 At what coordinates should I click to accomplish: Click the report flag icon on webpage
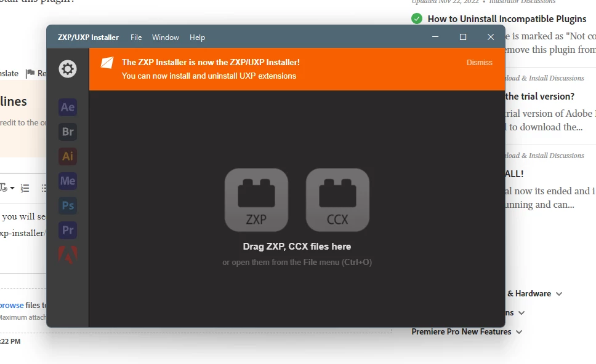tap(30, 73)
